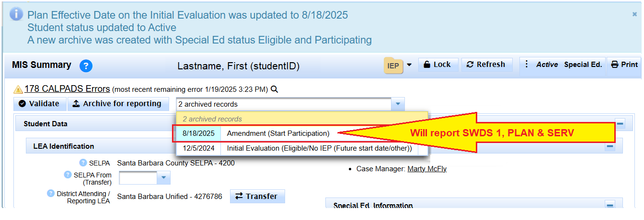
Task: Click the info icon in notification banner
Action: pyautogui.click(x=16, y=14)
